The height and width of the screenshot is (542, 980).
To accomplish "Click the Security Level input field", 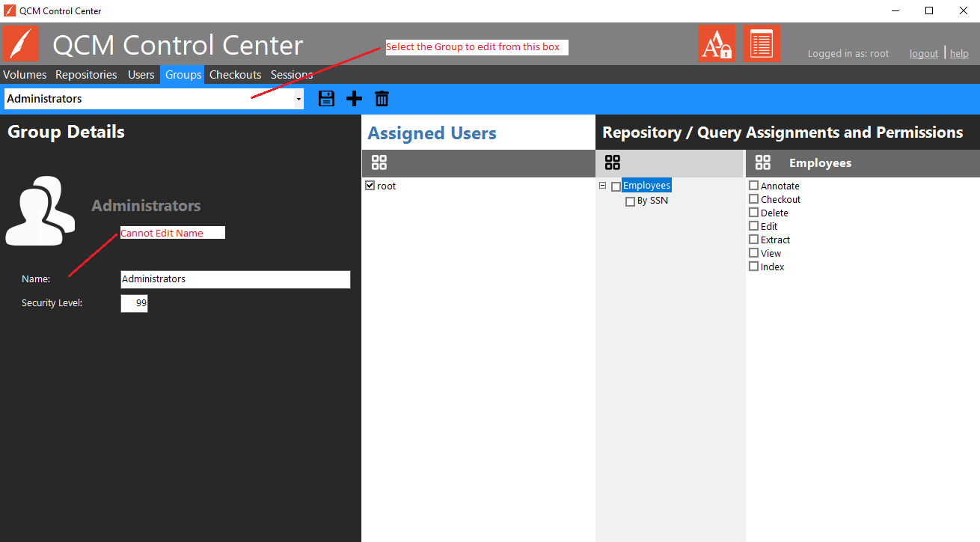I will [x=135, y=303].
